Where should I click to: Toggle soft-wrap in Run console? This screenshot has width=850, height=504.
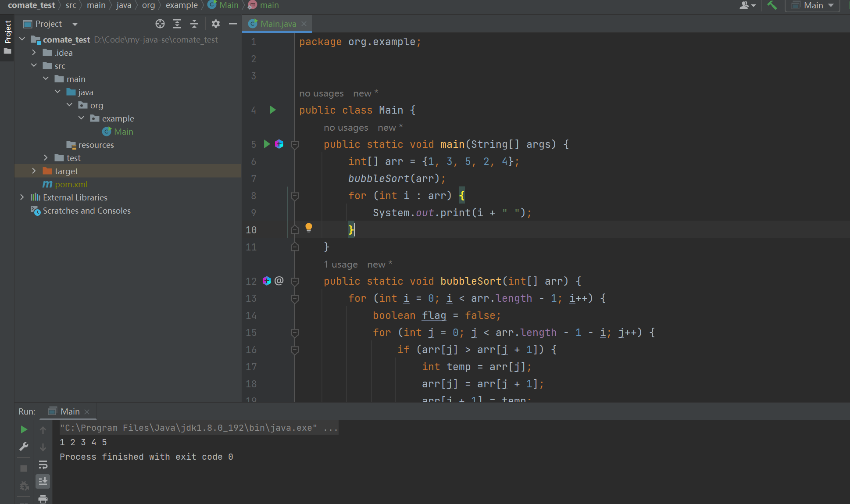[43, 465]
